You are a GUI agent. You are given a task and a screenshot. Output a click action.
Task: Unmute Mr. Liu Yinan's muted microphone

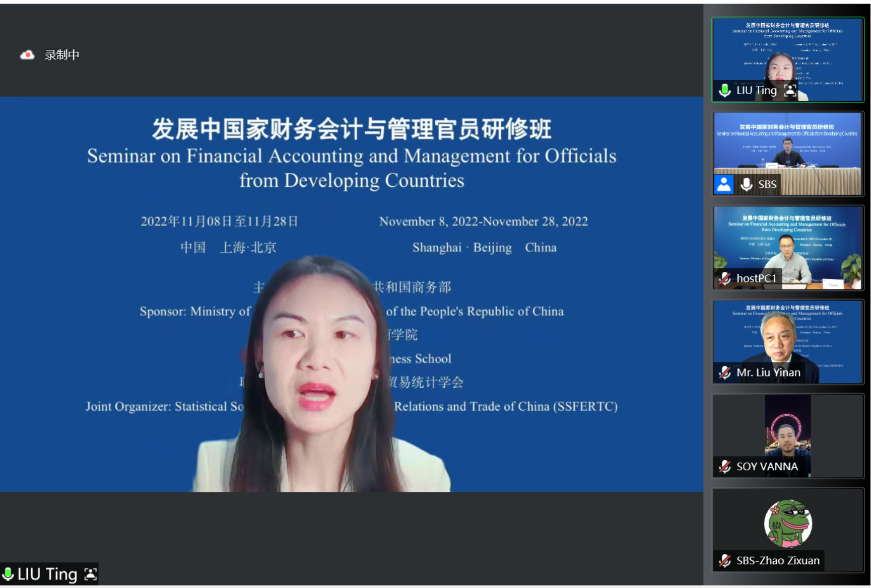(724, 373)
